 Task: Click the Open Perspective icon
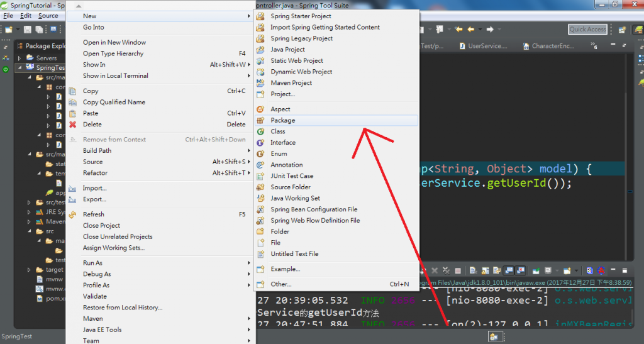tap(622, 30)
